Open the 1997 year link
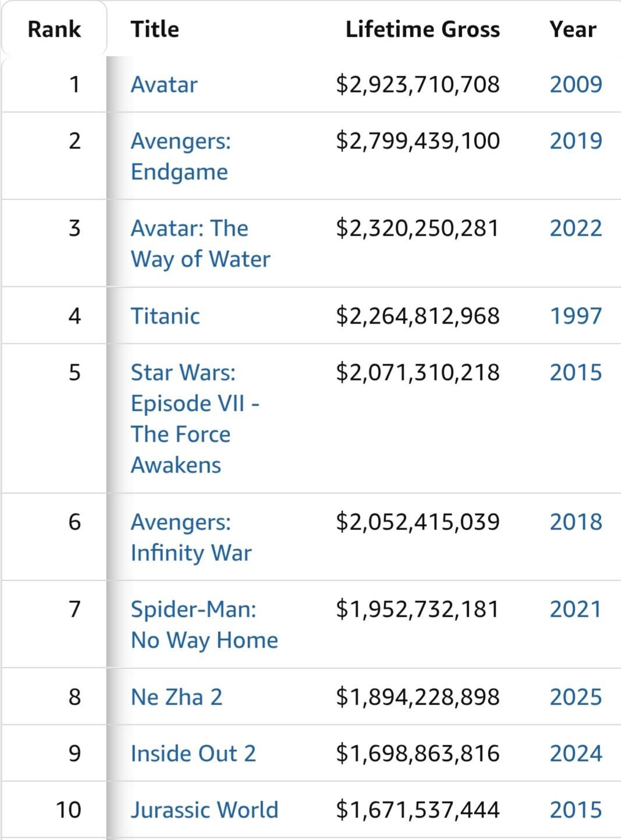The height and width of the screenshot is (840, 621). pos(575,316)
